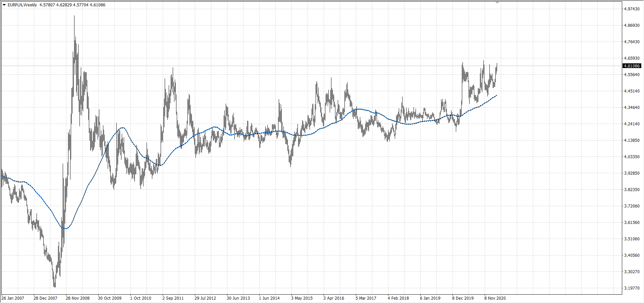Click the 3 Apr 2016 date label
Viewport: 644px width, 303px height.
(x=334, y=298)
